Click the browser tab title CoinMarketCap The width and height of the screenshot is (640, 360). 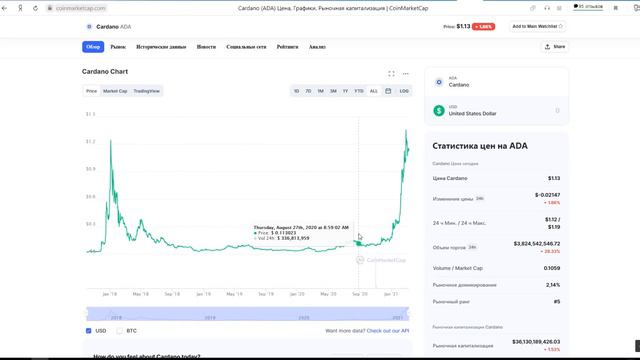click(333, 8)
